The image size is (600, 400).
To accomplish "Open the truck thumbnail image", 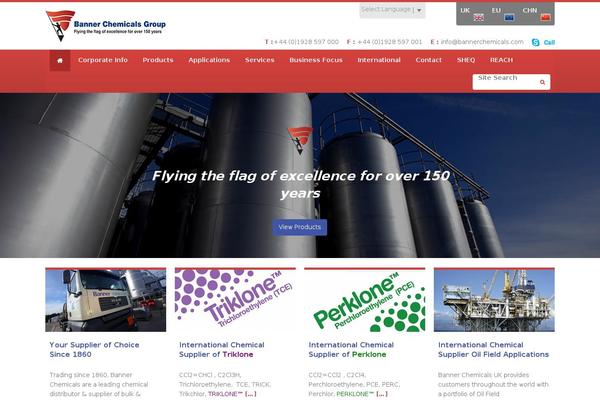I will coord(106,300).
